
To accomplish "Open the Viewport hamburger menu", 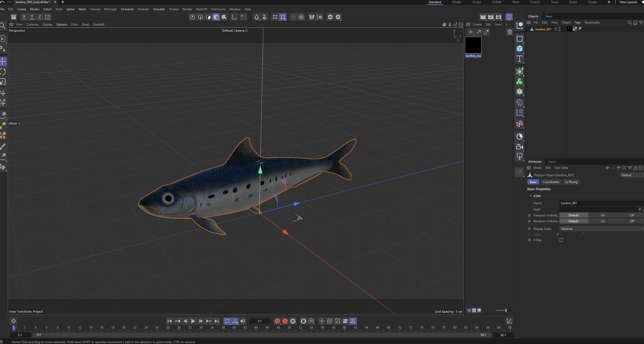I will (11, 24).
